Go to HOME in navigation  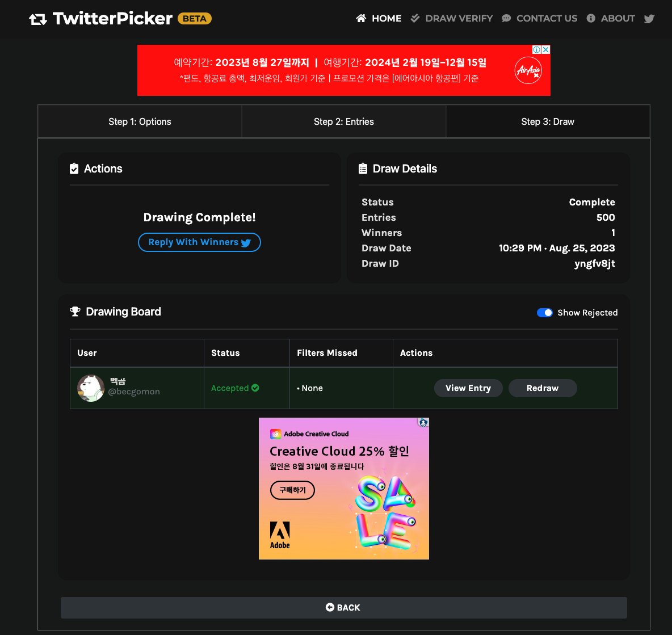coord(386,18)
